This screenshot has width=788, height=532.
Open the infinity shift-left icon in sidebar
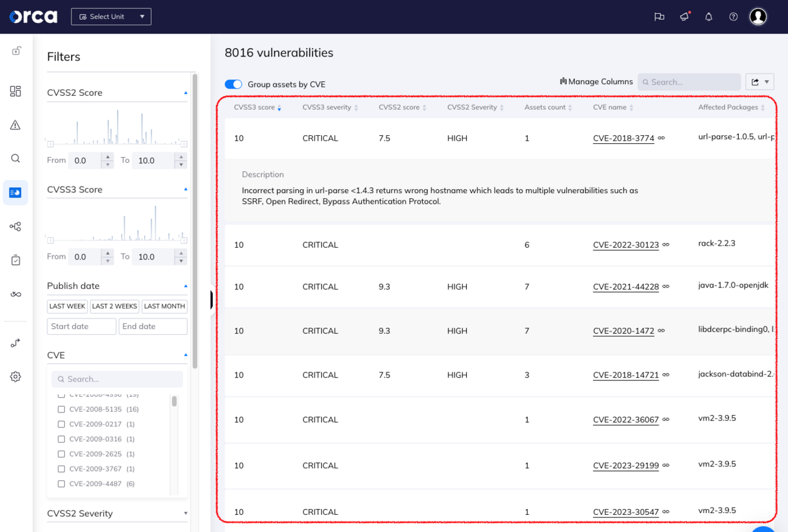coord(16,294)
